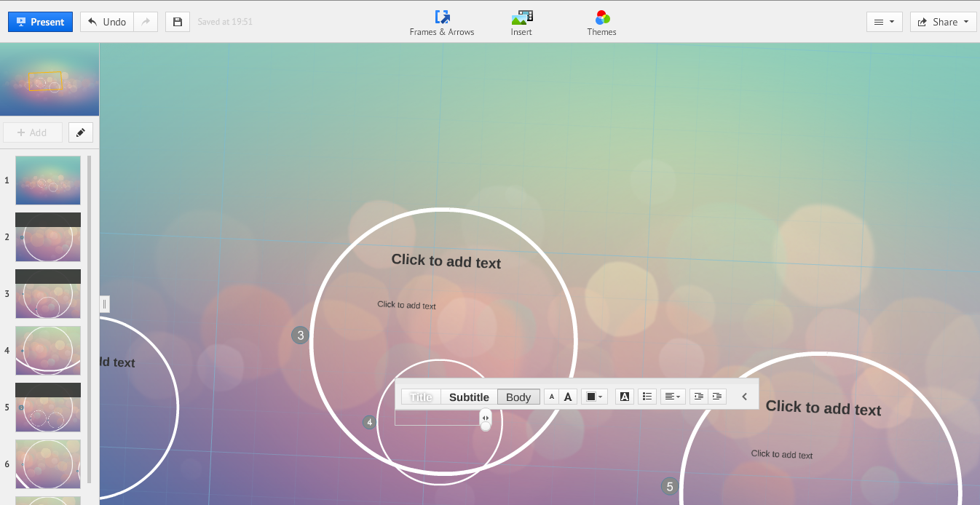Click path marker number 3
The width and height of the screenshot is (980, 505).
pyautogui.click(x=300, y=335)
